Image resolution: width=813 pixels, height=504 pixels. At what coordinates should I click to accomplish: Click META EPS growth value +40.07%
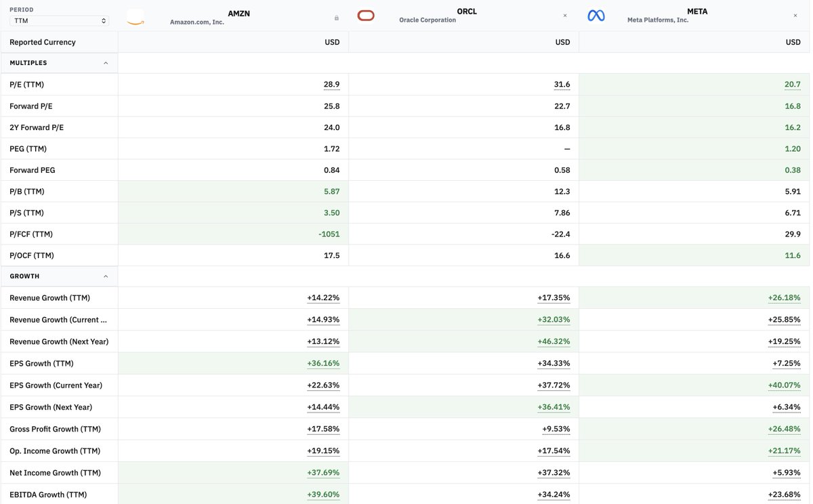point(785,385)
